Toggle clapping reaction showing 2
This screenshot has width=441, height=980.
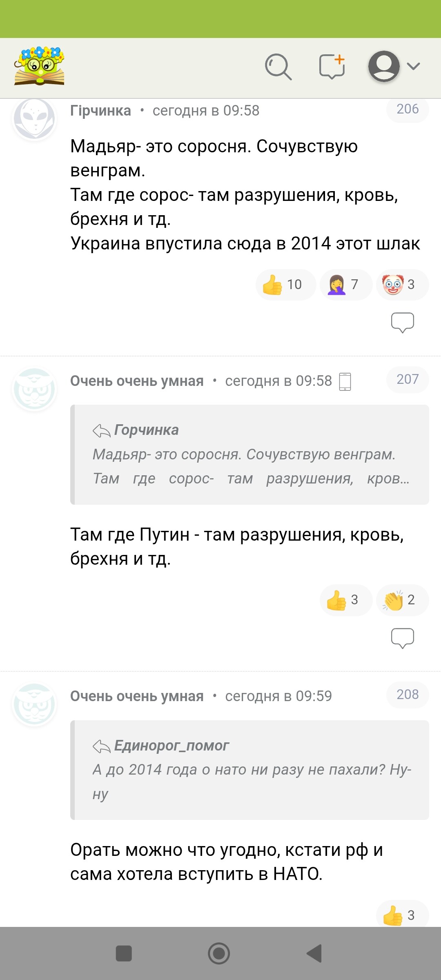[x=402, y=600]
